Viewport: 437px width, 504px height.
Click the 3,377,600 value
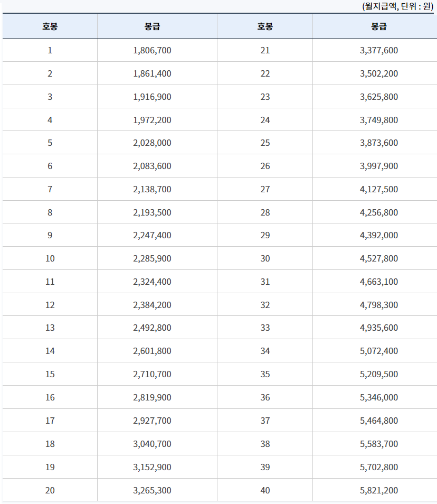pos(379,50)
